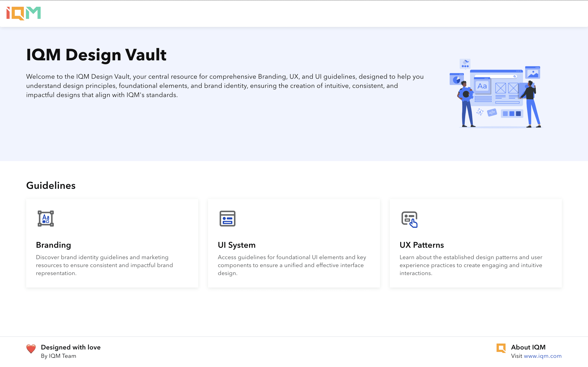588x367 pixels.
Task: Open the UX Patterns card title
Action: click(422, 245)
